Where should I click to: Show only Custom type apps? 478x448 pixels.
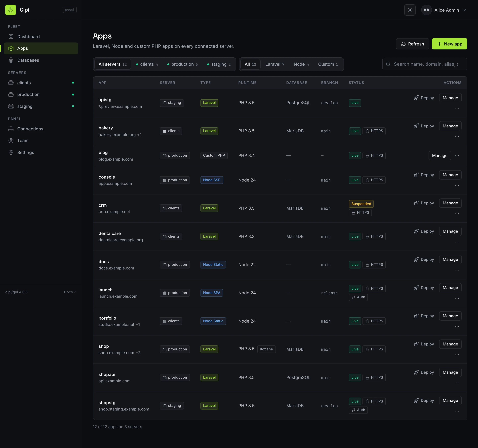(x=328, y=64)
